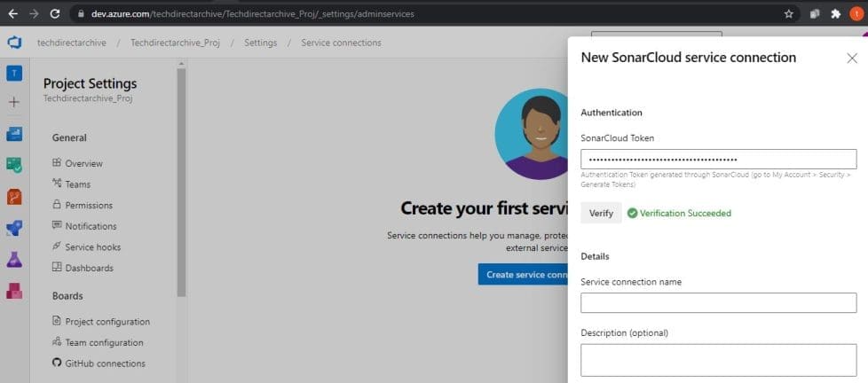The height and width of the screenshot is (383, 868).
Task: Close the New SonarCloud connection panel
Action: click(851, 58)
